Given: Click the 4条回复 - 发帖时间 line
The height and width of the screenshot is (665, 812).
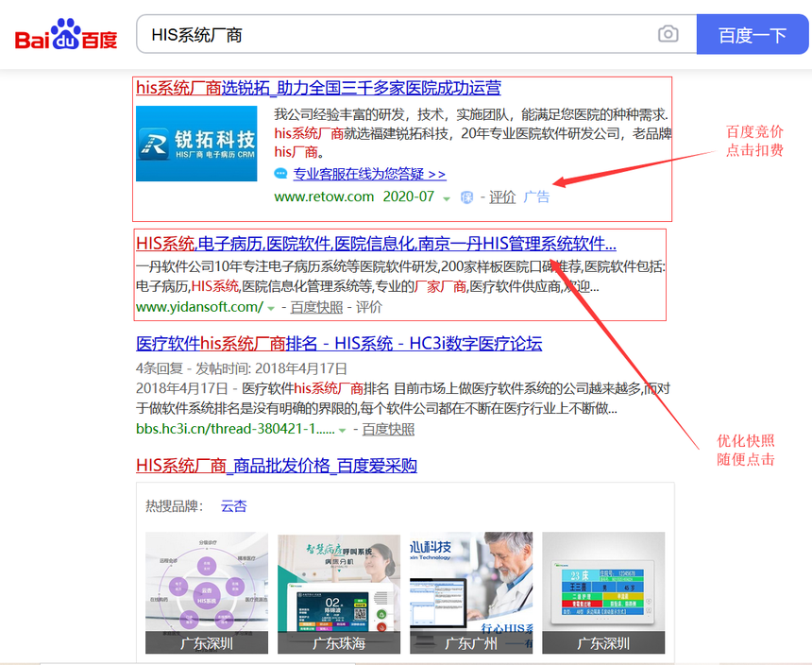Looking at the screenshot, I should 242,368.
